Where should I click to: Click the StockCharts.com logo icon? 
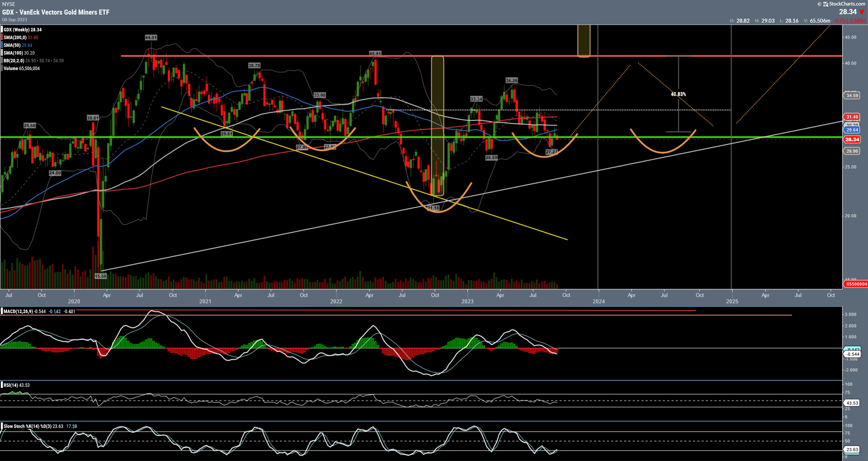coord(826,4)
